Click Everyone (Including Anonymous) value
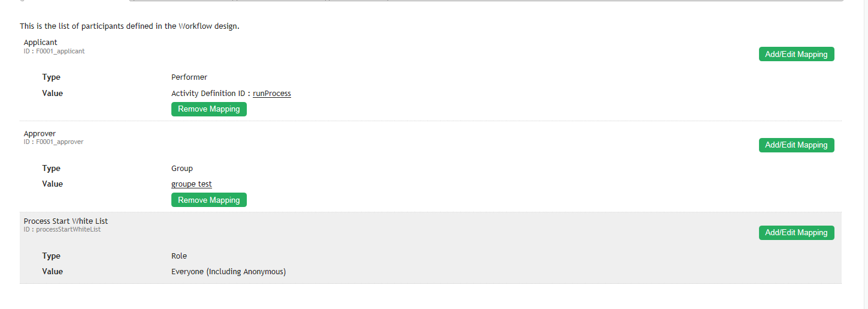This screenshot has width=868, height=309. tap(228, 272)
